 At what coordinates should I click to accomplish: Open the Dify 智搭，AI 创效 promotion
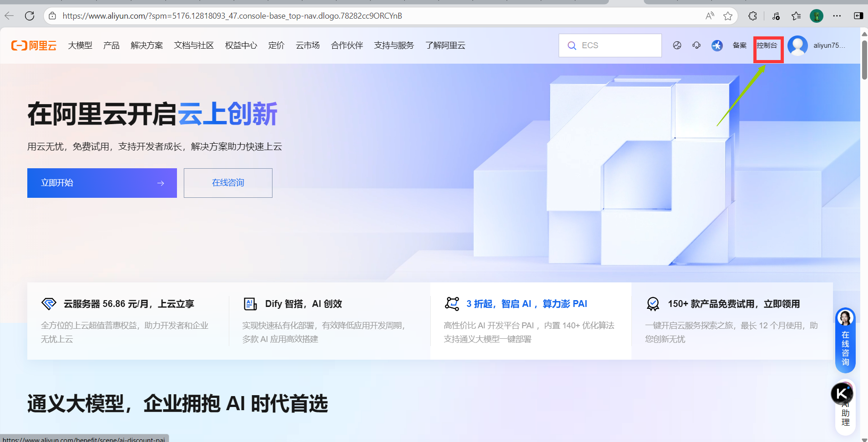[329, 321]
